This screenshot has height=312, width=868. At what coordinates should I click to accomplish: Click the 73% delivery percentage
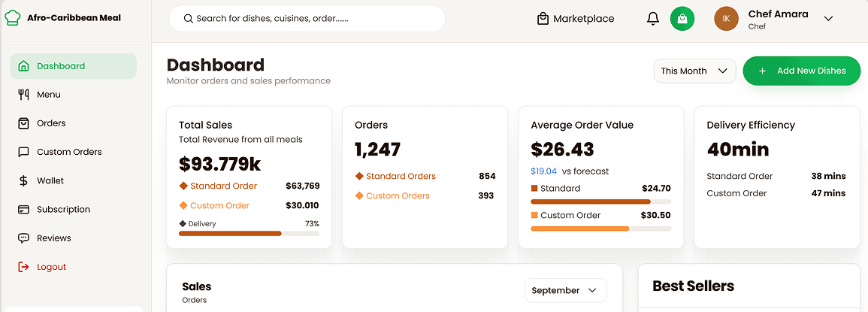(312, 224)
